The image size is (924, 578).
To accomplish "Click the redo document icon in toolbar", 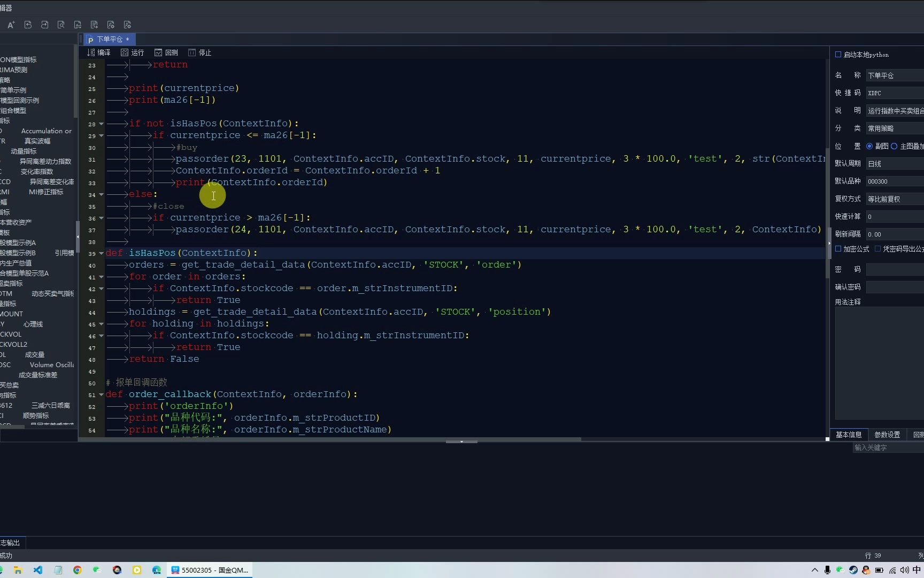I will point(45,25).
